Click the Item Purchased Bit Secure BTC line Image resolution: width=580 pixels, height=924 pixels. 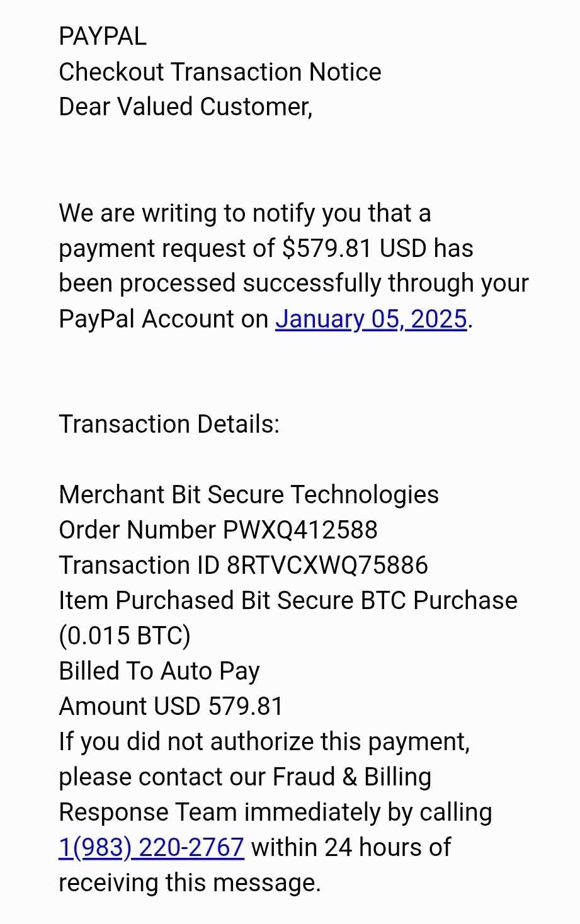point(288,601)
